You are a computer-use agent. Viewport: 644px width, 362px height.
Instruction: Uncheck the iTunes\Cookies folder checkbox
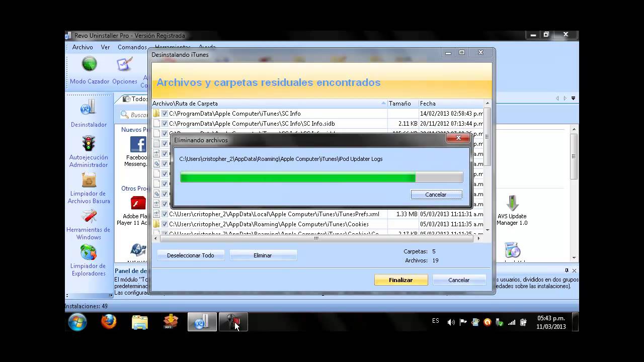[165, 224]
